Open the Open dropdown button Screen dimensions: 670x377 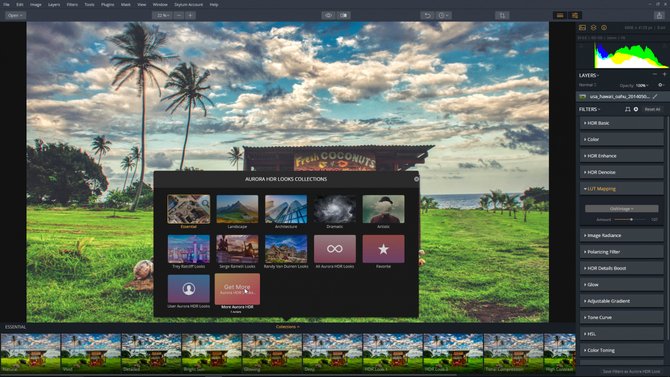[x=15, y=15]
